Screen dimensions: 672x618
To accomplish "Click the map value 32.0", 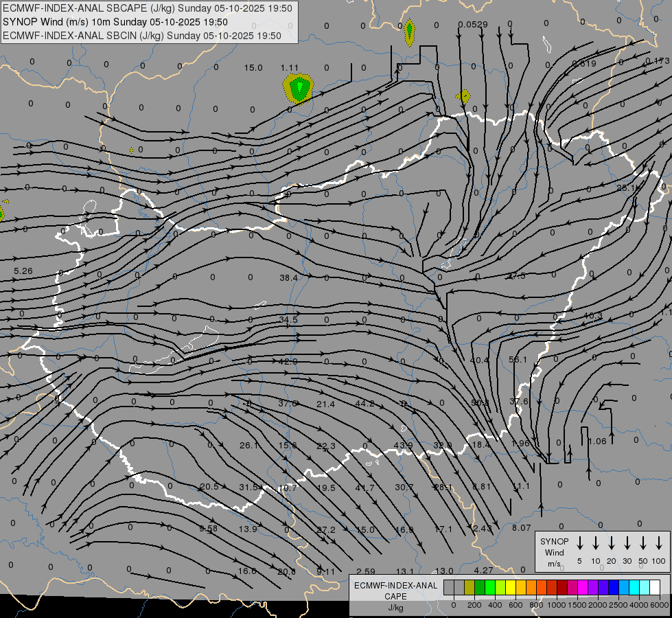I will click(442, 445).
